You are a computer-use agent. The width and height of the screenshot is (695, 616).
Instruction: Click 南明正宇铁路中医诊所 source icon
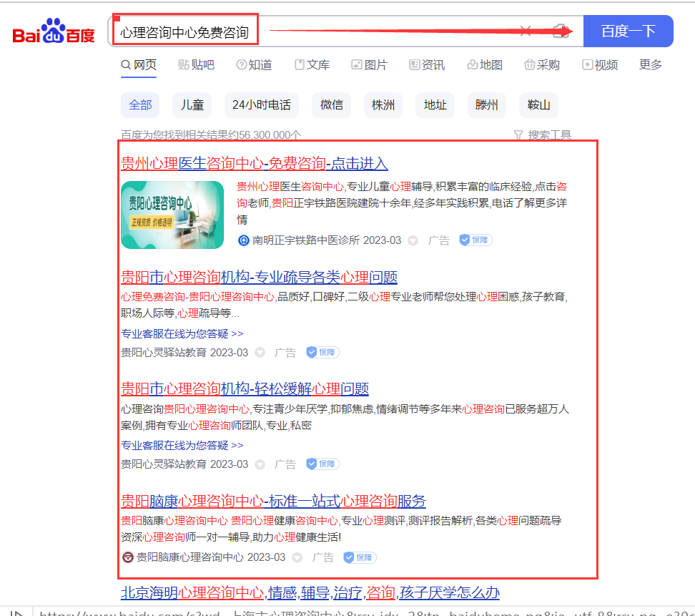[243, 240]
